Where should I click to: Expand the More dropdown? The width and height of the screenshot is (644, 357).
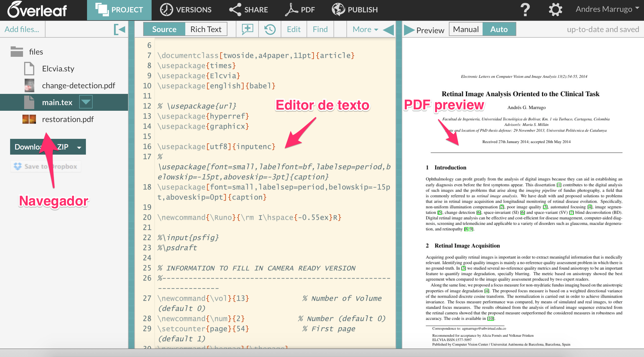(x=365, y=29)
